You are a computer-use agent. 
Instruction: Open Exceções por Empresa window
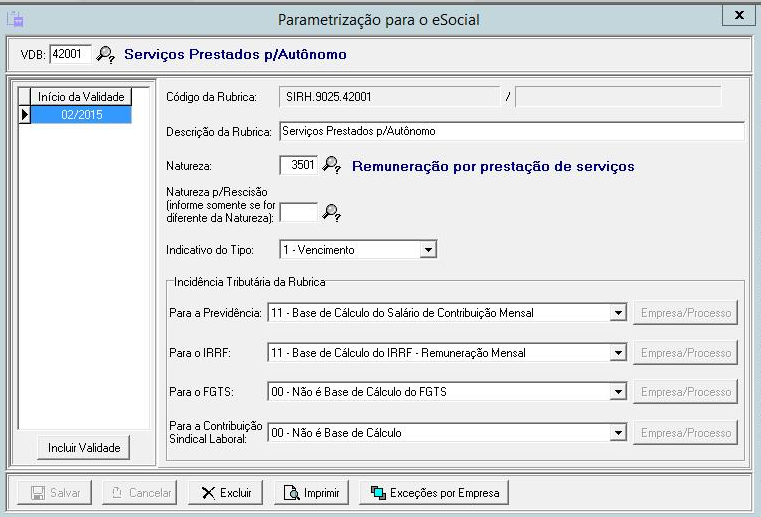[434, 492]
